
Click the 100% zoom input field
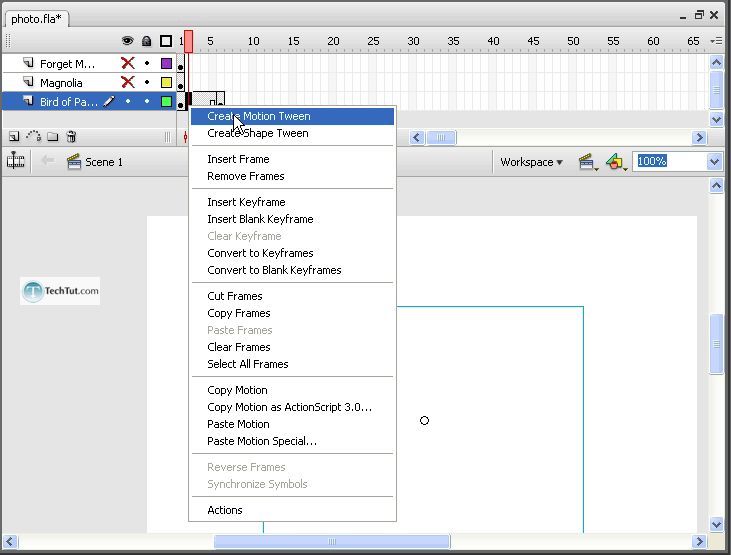point(670,161)
